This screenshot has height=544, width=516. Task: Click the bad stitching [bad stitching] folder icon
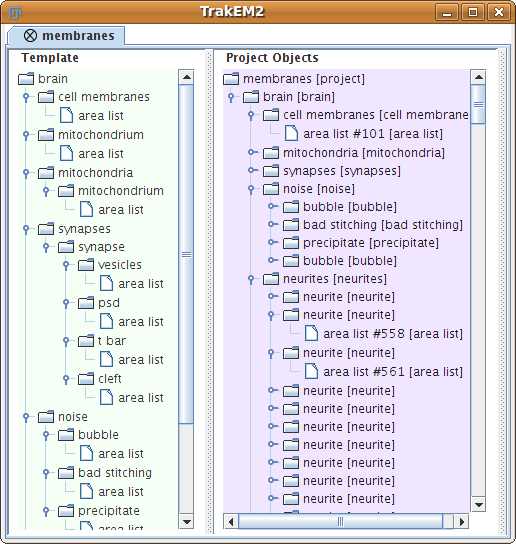pyautogui.click(x=291, y=225)
